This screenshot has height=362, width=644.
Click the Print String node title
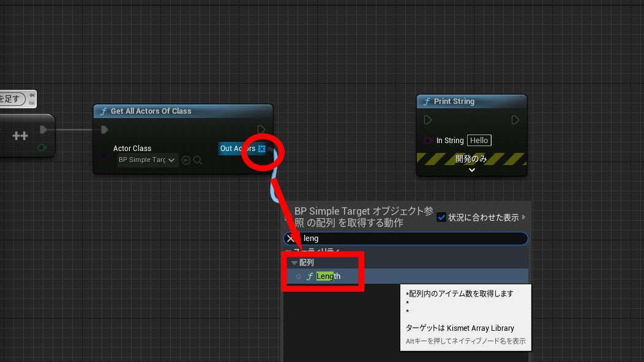[x=454, y=102]
